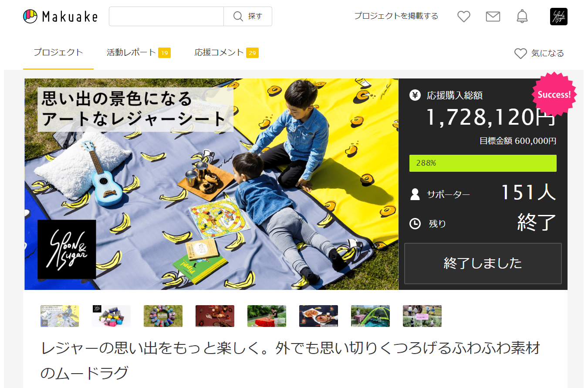Click the pink Success! badge
Image resolution: width=588 pixels, height=388 pixels.
point(554,95)
